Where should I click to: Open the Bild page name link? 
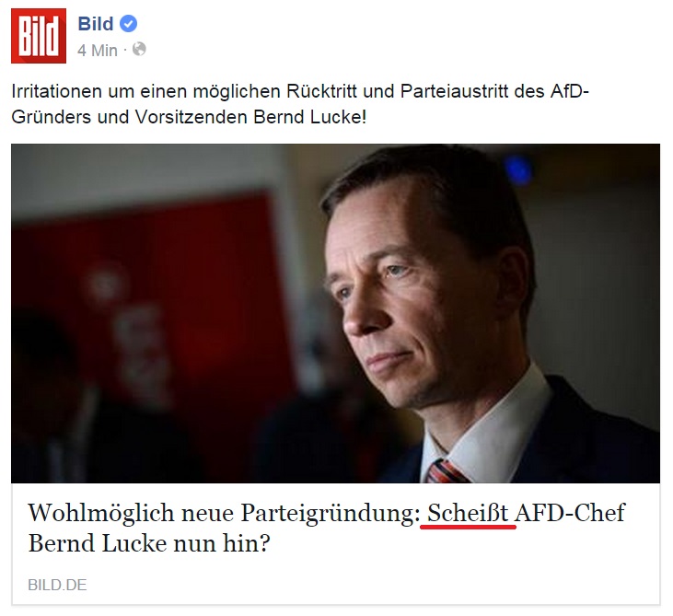point(96,24)
